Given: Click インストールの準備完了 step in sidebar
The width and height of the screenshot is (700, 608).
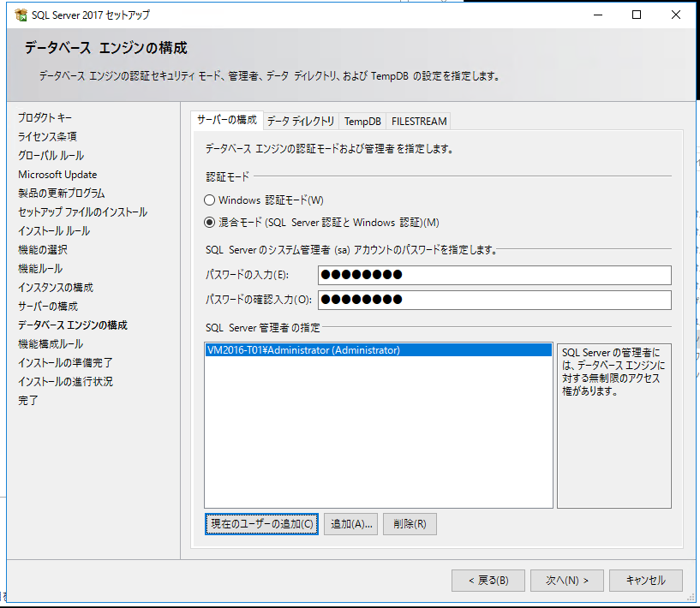Looking at the screenshot, I should (x=65, y=363).
